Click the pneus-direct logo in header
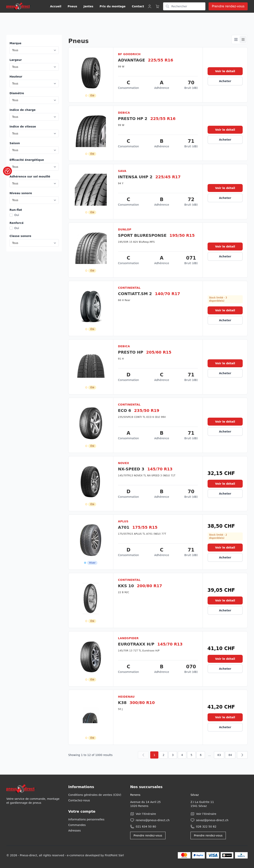Viewport: 254px width, 868px height. click(x=18, y=6)
